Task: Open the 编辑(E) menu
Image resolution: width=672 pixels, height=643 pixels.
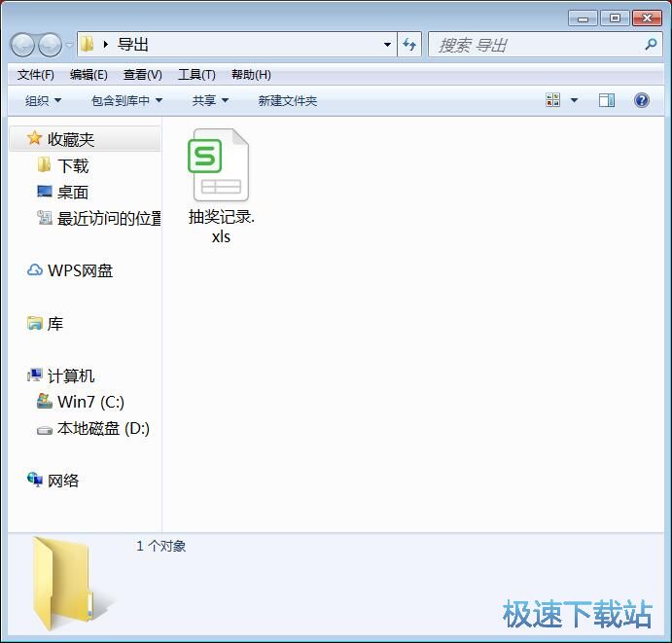Action: (x=88, y=75)
